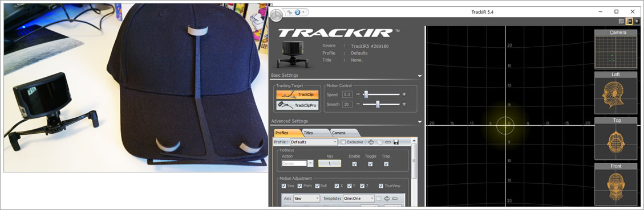Viewport: 644px width, 210px height.
Task: Copy the curve template with the copy icon
Action: pos(379,199)
